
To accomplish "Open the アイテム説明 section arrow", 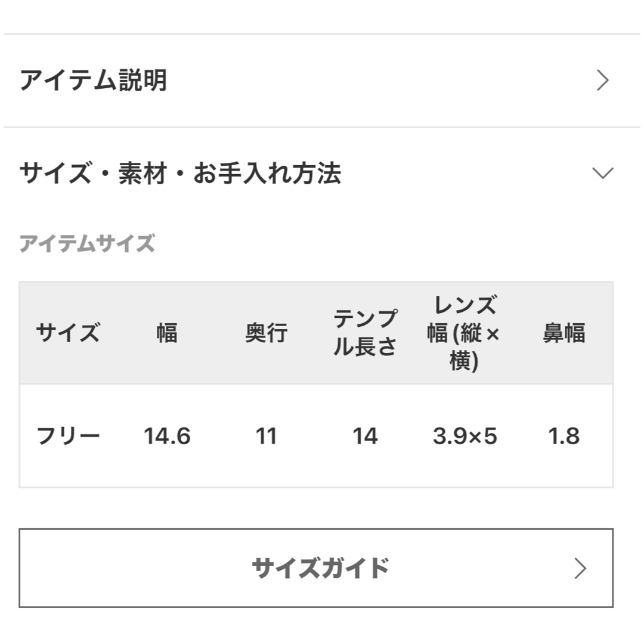I will pyautogui.click(x=602, y=80).
